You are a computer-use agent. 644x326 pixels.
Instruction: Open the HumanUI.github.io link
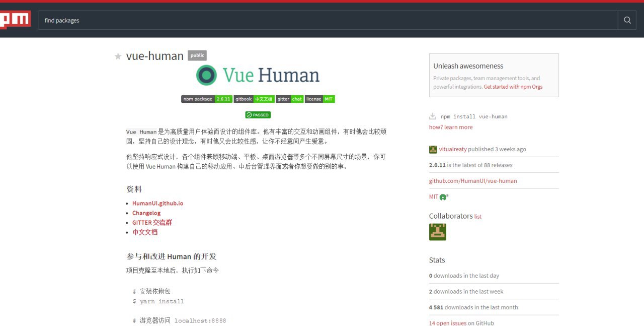click(157, 203)
